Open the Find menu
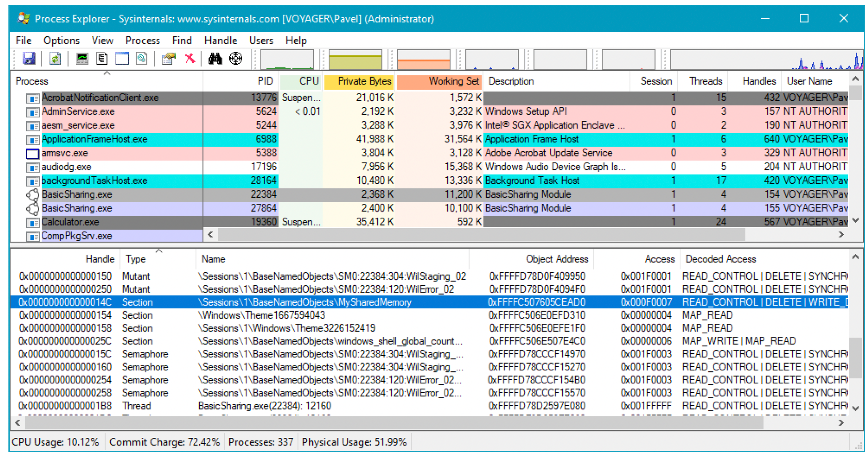Image resolution: width=868 pixels, height=458 pixels. (x=182, y=40)
